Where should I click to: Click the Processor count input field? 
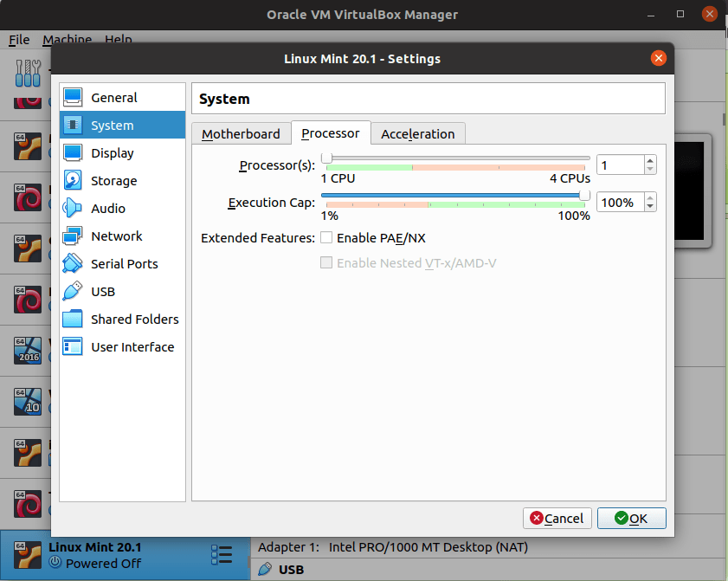click(x=619, y=165)
